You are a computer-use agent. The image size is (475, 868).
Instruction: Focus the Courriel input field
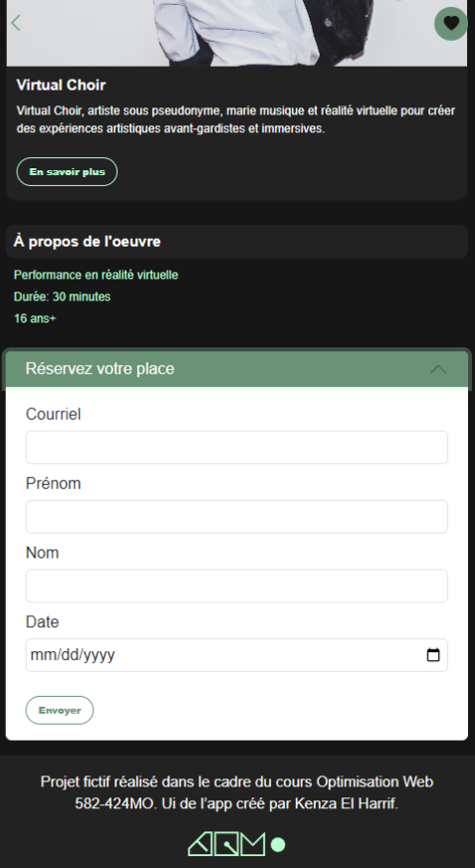[x=236, y=447]
